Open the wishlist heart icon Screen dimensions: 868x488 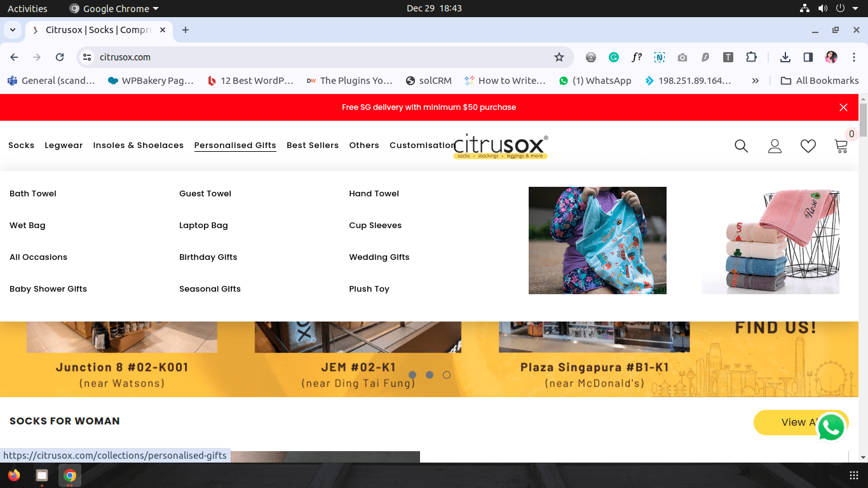tap(808, 146)
